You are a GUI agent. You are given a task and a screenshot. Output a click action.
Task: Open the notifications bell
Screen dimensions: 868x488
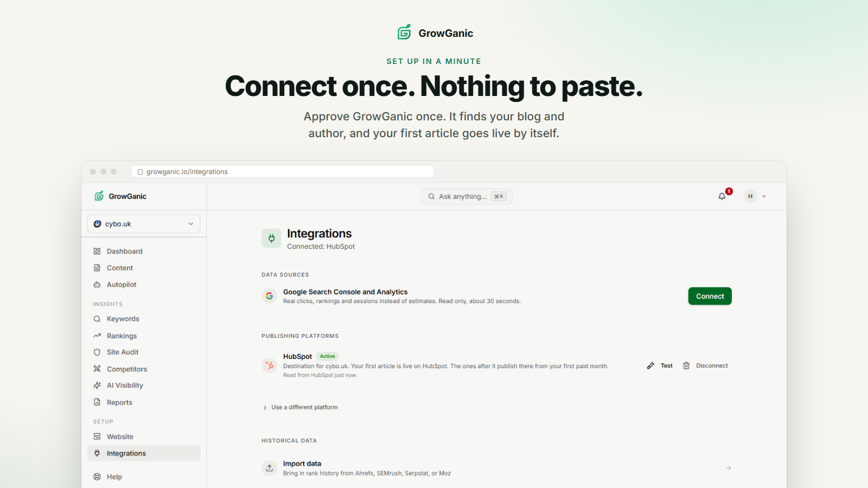pyautogui.click(x=722, y=196)
